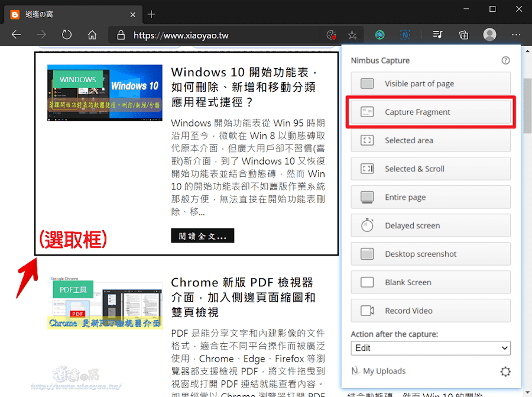The width and height of the screenshot is (532, 397).
Task: Open the Windows 10 article thumbnail
Action: pyautogui.click(x=105, y=93)
